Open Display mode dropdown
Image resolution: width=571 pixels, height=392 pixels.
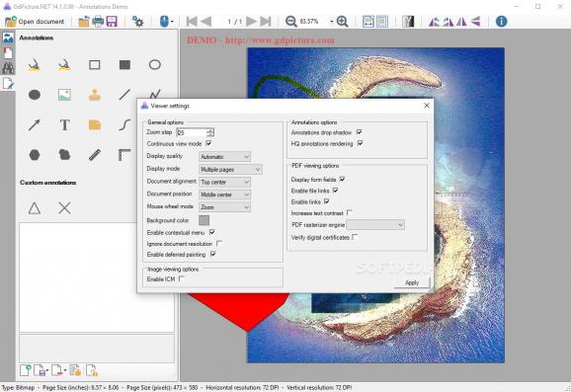click(230, 170)
